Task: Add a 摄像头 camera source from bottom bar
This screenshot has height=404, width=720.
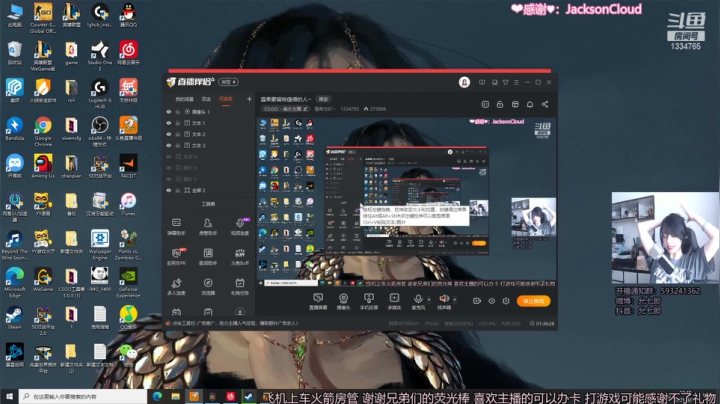Action: tap(343, 301)
